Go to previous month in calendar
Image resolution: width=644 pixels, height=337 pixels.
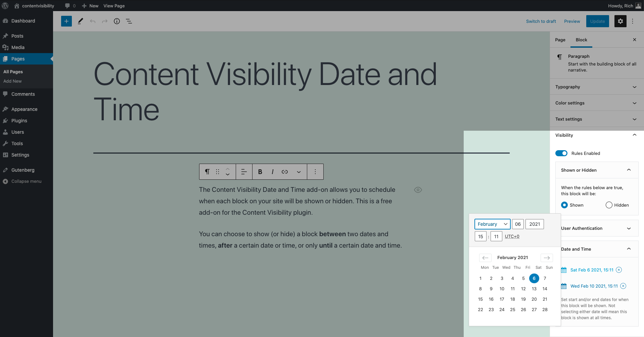(x=485, y=258)
